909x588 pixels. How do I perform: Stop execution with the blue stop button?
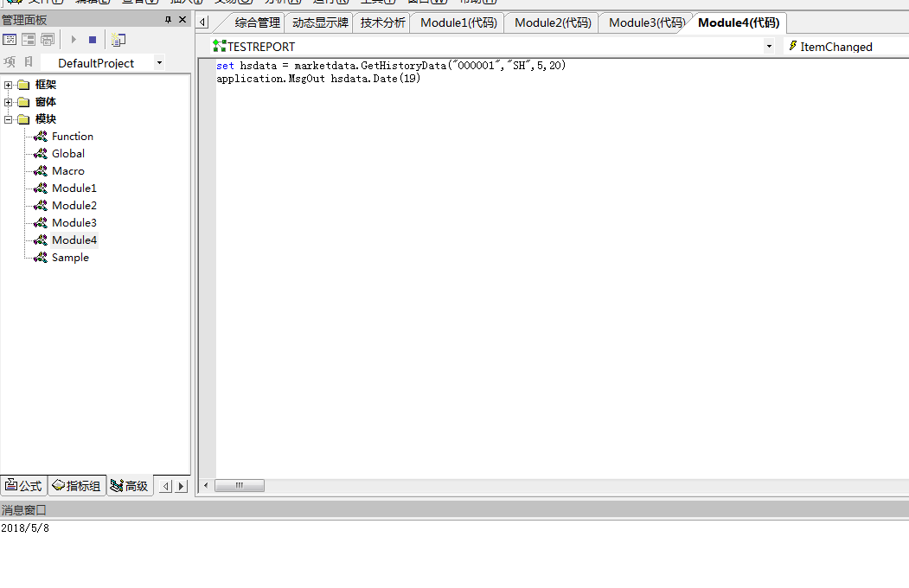pos(93,40)
